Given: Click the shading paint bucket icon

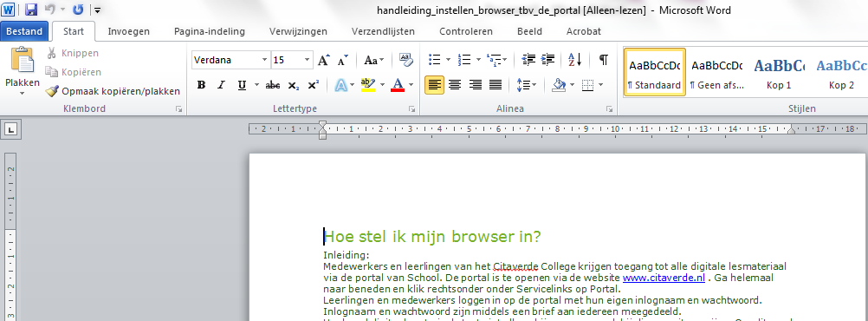Looking at the screenshot, I should (559, 85).
